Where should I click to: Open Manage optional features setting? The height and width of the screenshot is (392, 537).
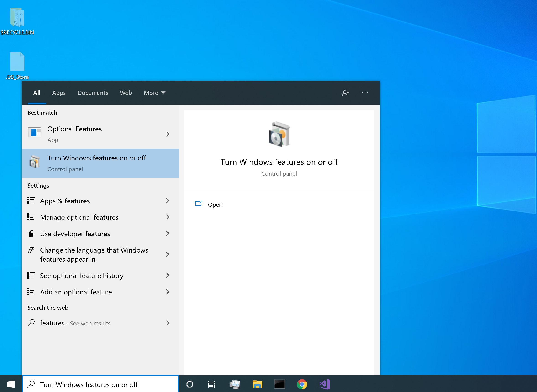click(x=100, y=217)
